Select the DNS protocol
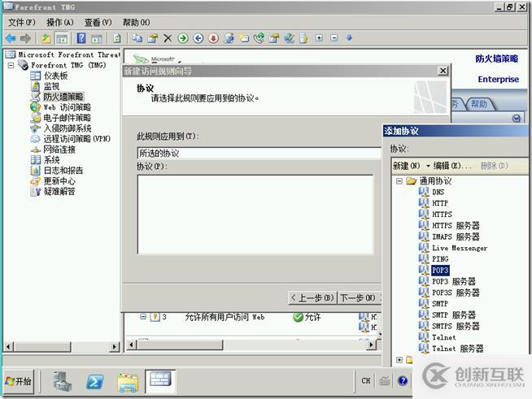Screen dimensions: 532x399 [438, 192]
